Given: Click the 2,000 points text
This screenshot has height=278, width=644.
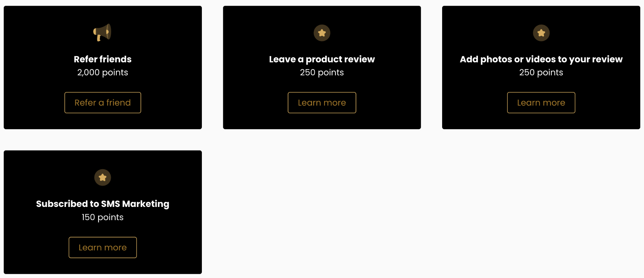Looking at the screenshot, I should (x=103, y=72).
